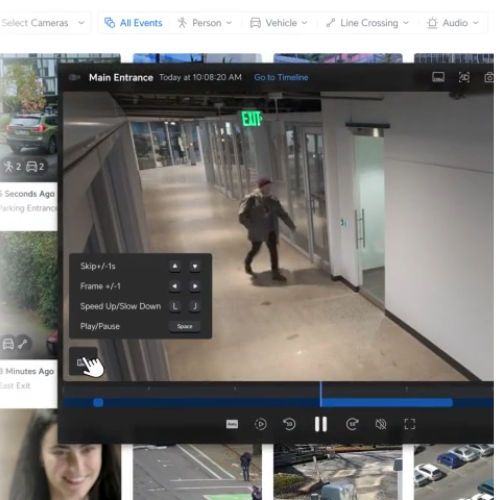Click the Skip down arrow key
Screen dimensions: 500x500
tap(195, 266)
